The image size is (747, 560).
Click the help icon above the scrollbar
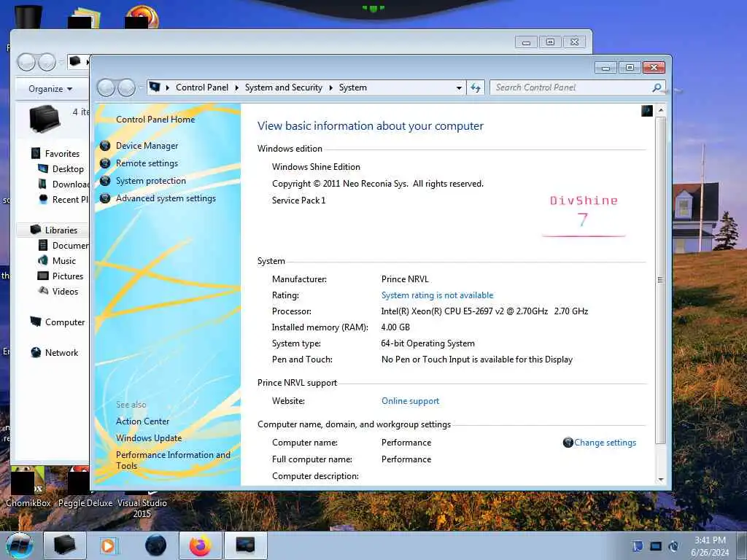click(x=647, y=111)
